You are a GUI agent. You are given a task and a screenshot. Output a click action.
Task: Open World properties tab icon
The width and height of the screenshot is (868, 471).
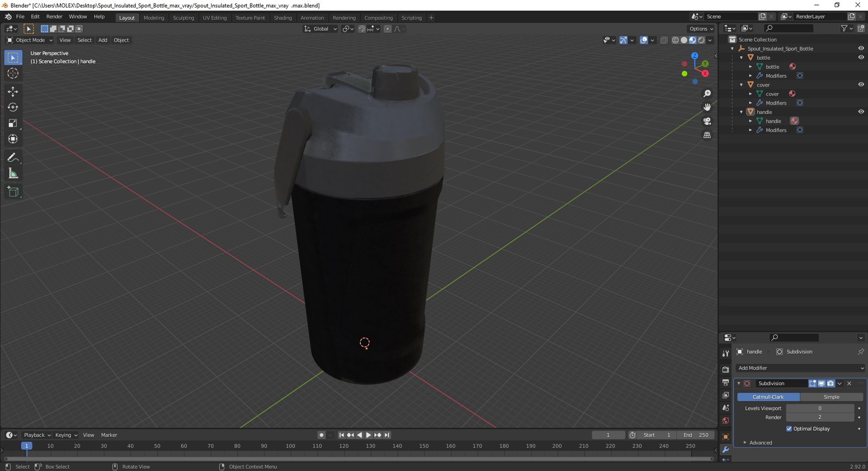point(726,420)
